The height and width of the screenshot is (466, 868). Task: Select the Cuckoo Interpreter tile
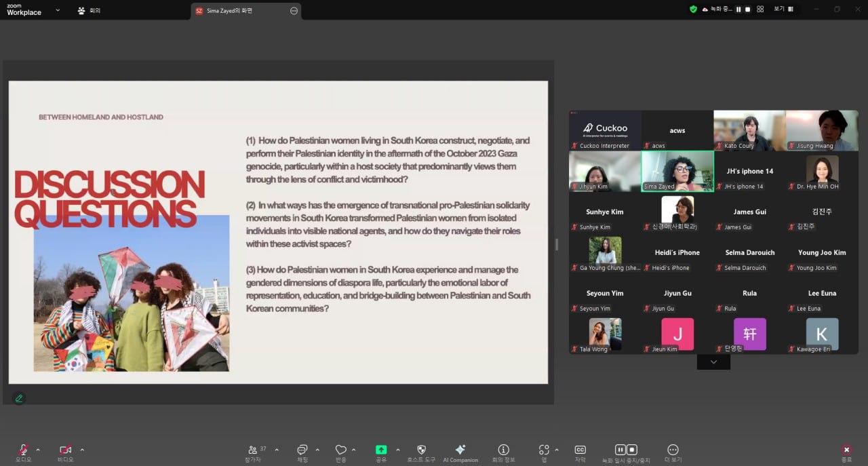[x=605, y=130]
